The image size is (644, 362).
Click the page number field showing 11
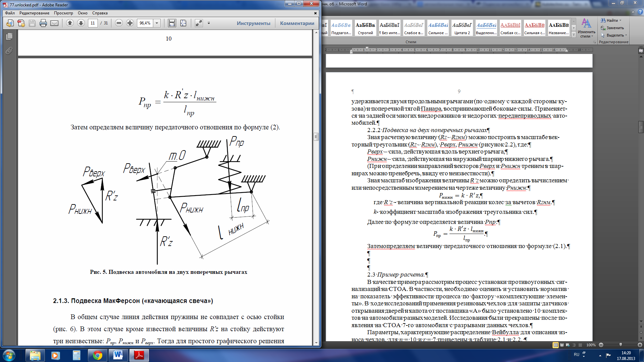[x=93, y=23]
